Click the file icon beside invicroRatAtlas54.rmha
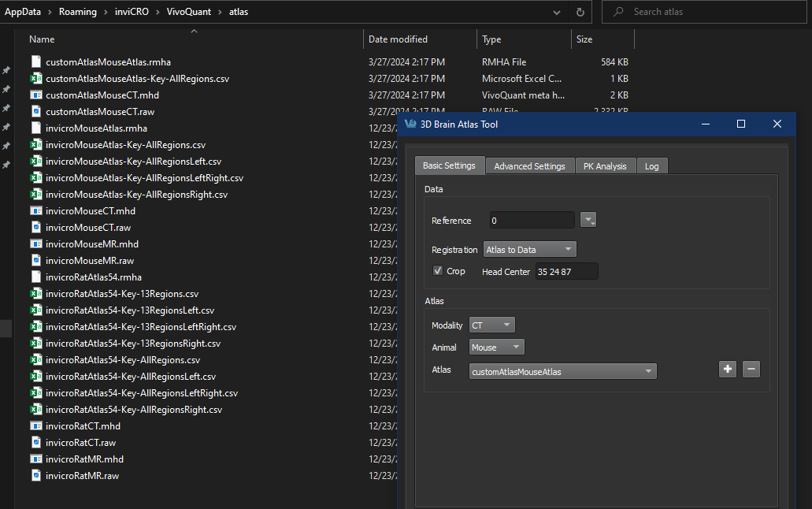The image size is (812, 509). point(35,277)
